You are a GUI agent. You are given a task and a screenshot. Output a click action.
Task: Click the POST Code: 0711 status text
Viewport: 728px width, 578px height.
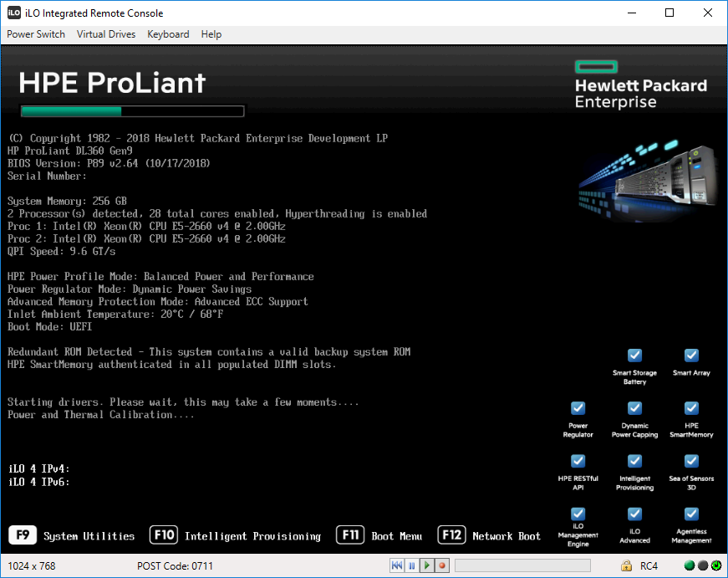click(175, 566)
